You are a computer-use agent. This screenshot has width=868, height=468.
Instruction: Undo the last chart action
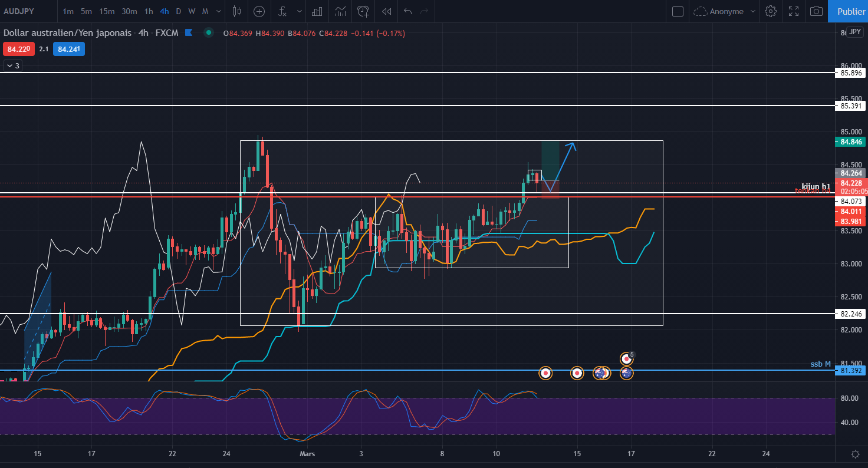[407, 11]
